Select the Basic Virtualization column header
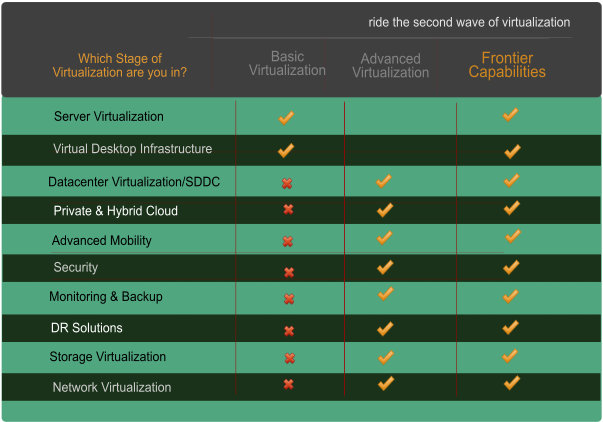The height and width of the screenshot is (422, 603). (x=287, y=63)
